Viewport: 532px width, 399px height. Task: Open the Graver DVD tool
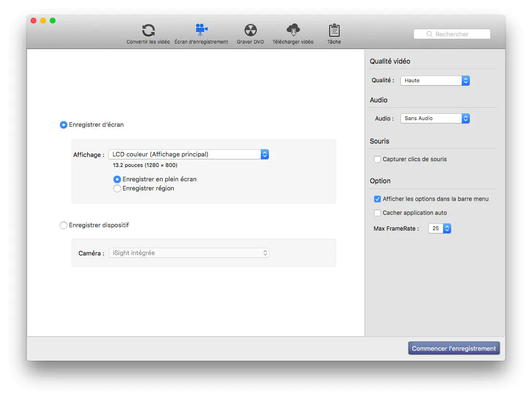coord(250,34)
